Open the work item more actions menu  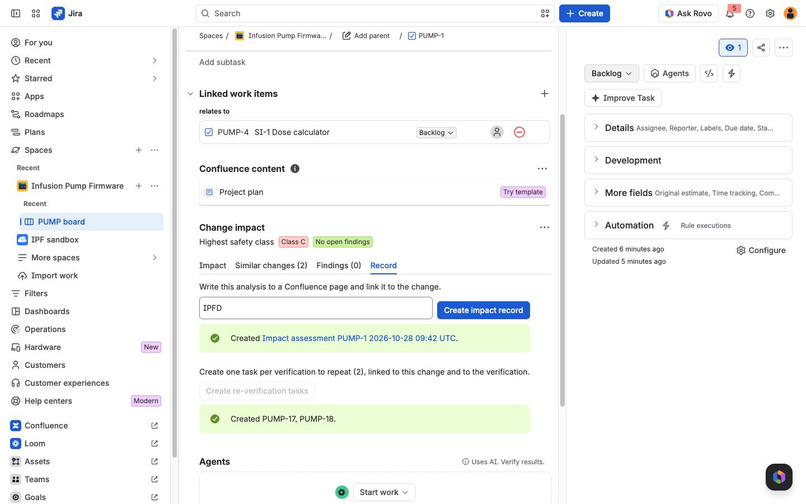point(783,48)
